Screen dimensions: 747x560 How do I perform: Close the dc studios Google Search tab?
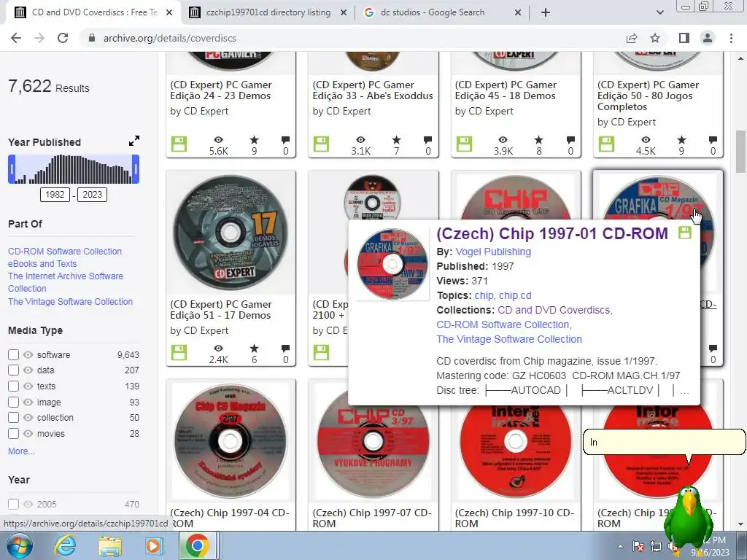click(x=518, y=13)
